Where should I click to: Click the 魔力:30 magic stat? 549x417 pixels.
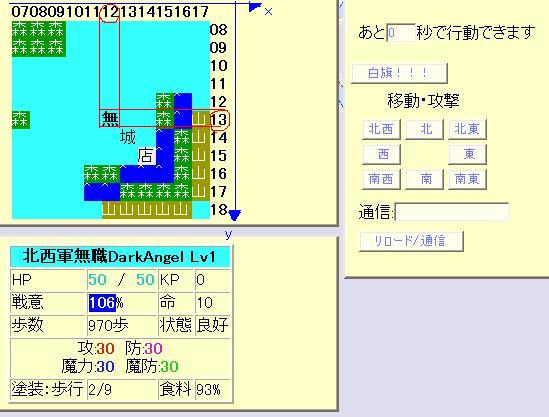point(88,367)
